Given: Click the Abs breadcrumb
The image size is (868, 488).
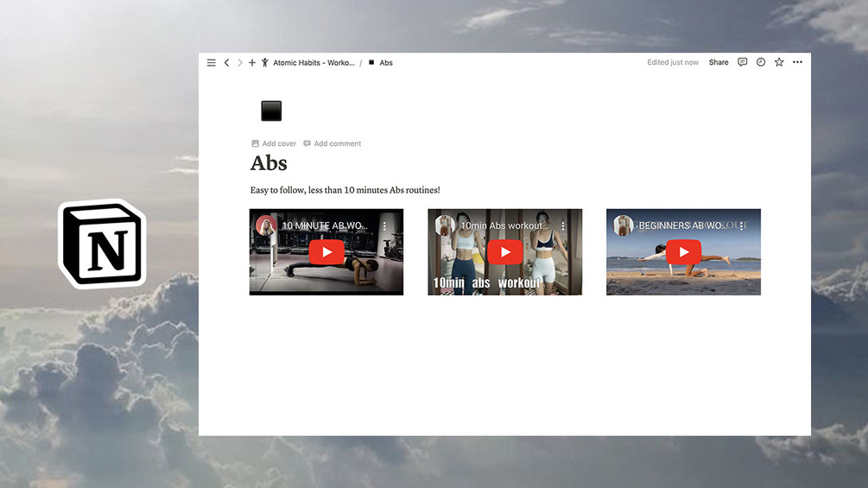Looking at the screenshot, I should [386, 62].
